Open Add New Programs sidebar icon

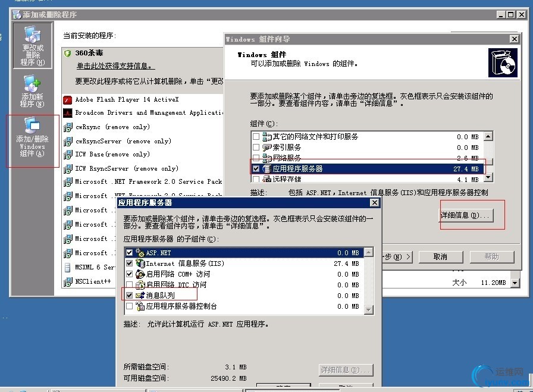pos(33,91)
